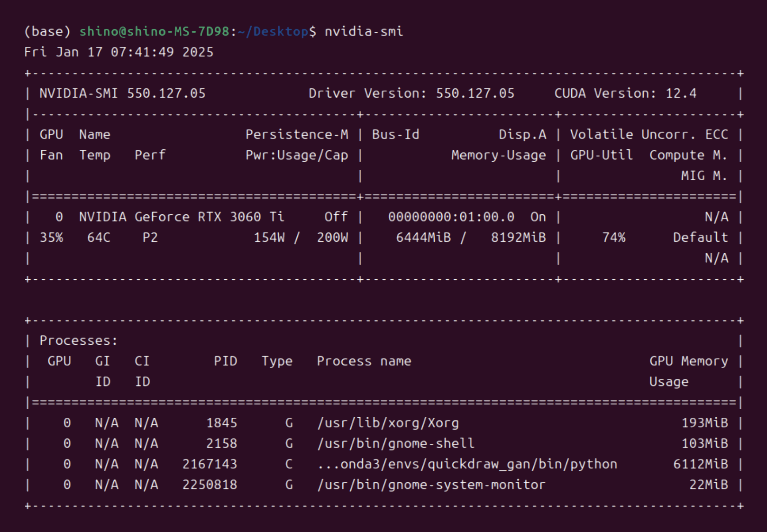Click the performance state 'P2'
Viewport: 767px width, 532px height.
click(x=150, y=237)
